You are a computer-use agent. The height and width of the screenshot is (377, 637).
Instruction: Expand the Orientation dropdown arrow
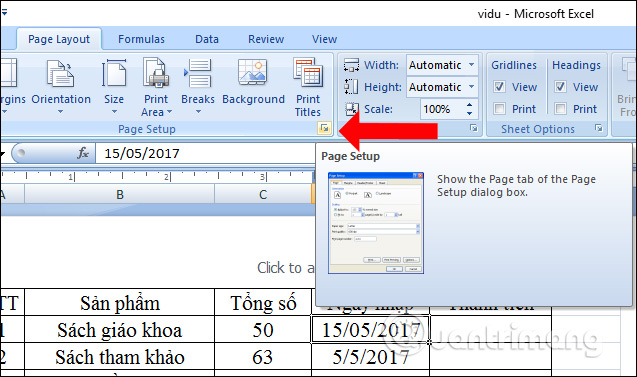(x=61, y=112)
